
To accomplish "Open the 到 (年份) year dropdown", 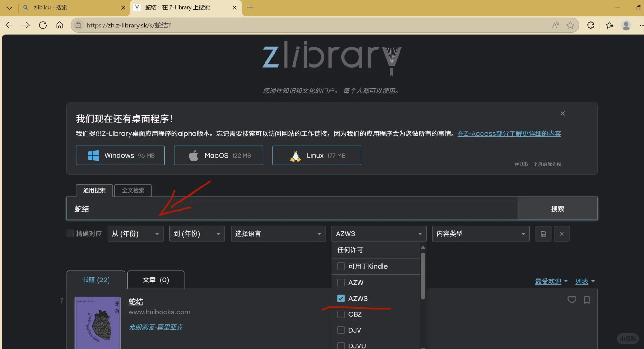I will click(x=197, y=234).
